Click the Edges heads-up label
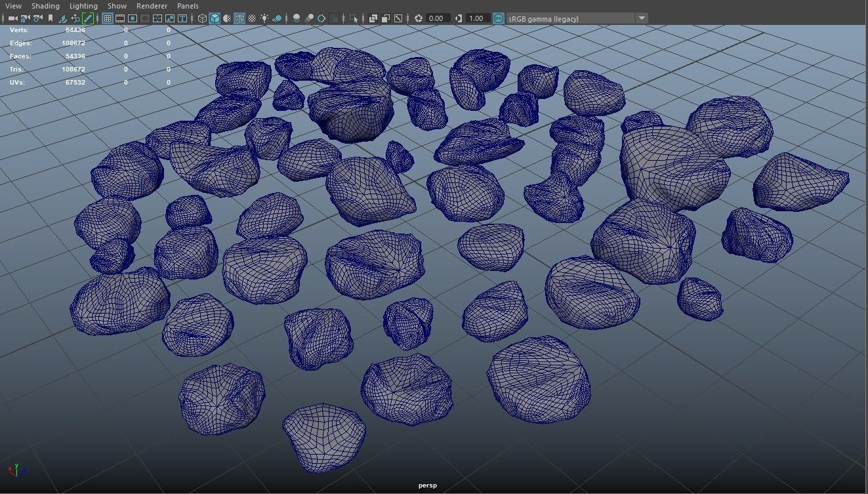The width and height of the screenshot is (868, 494). click(20, 43)
